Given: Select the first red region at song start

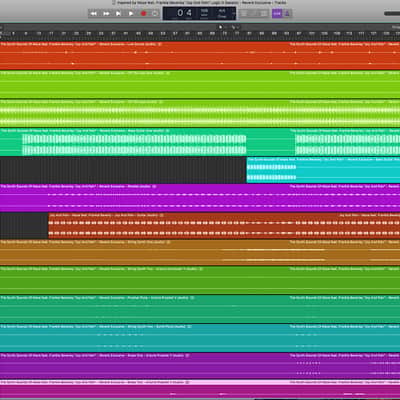Looking at the screenshot, I should point(144,55).
